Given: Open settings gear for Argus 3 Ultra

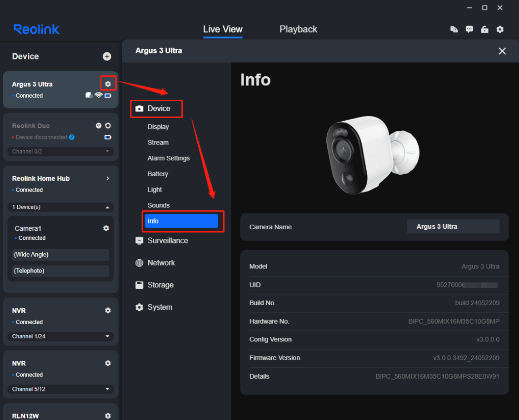Looking at the screenshot, I should 108,84.
